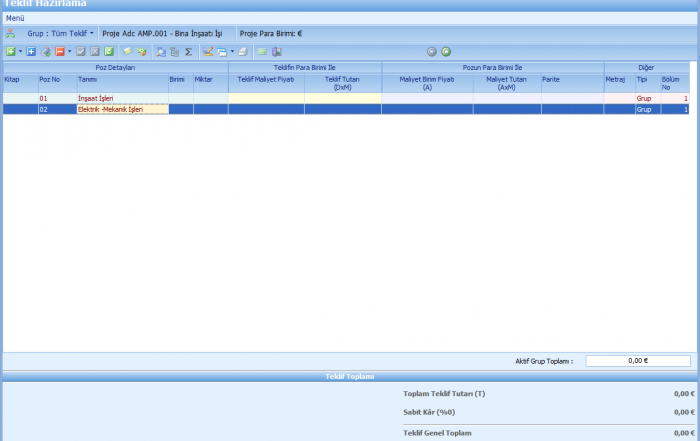Click the blue plus insert icon
700x441 pixels.
[x=31, y=51]
